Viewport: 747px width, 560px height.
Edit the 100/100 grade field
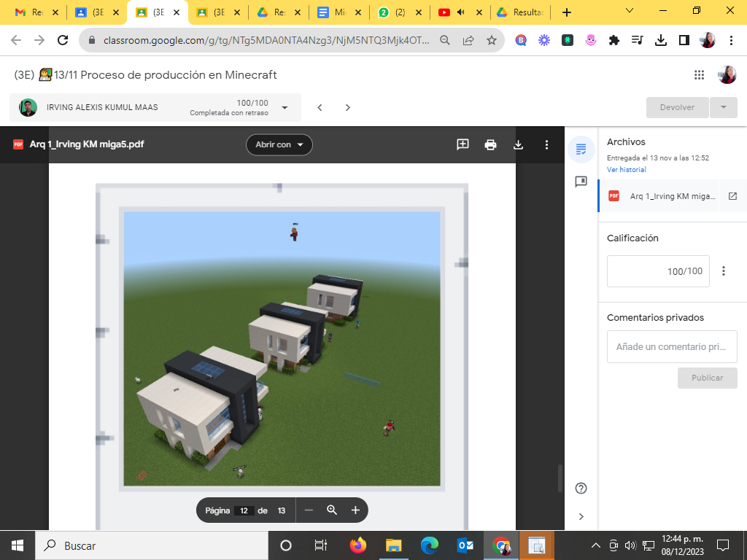(x=658, y=271)
